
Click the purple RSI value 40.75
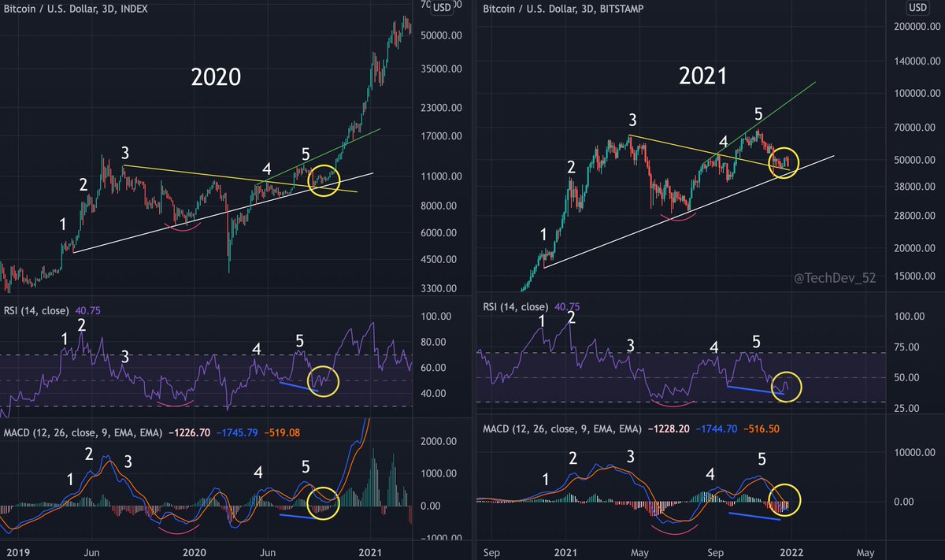point(87,310)
